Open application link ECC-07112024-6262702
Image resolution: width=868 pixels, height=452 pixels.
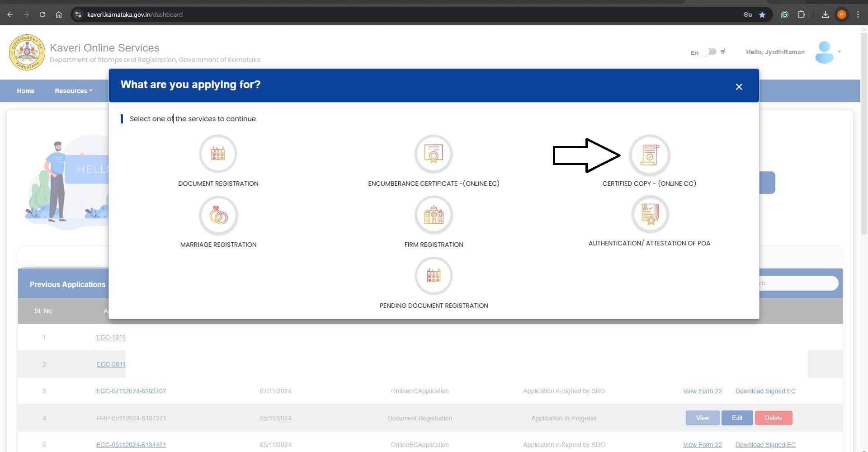tap(131, 391)
